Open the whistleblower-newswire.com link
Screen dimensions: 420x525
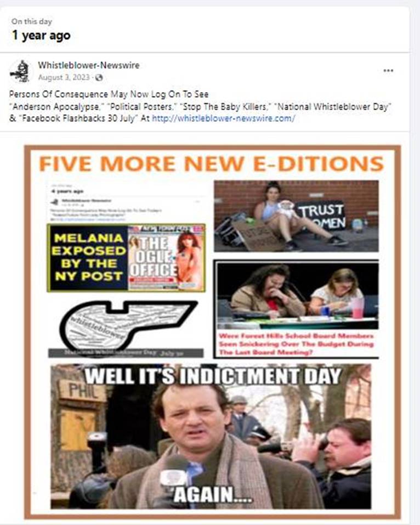point(224,118)
